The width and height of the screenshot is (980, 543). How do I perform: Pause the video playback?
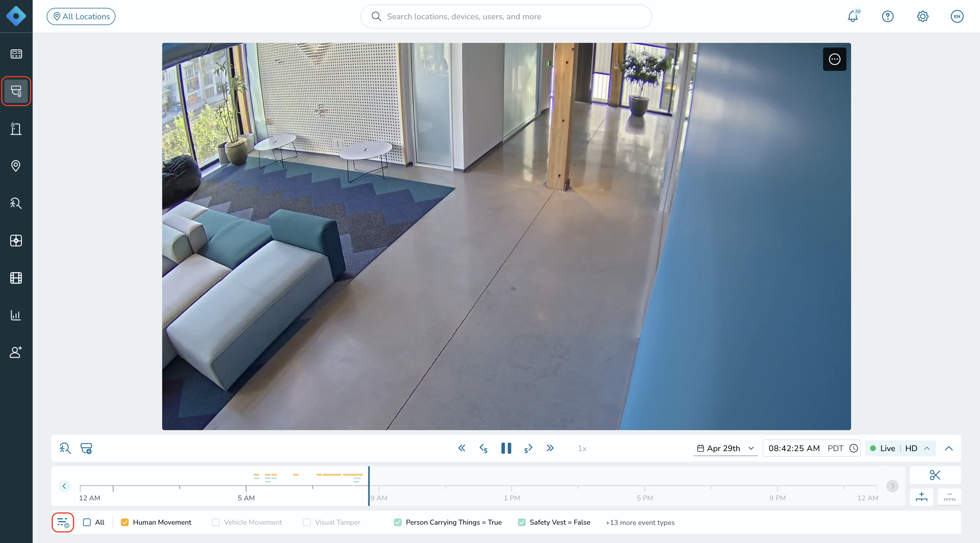pos(506,448)
